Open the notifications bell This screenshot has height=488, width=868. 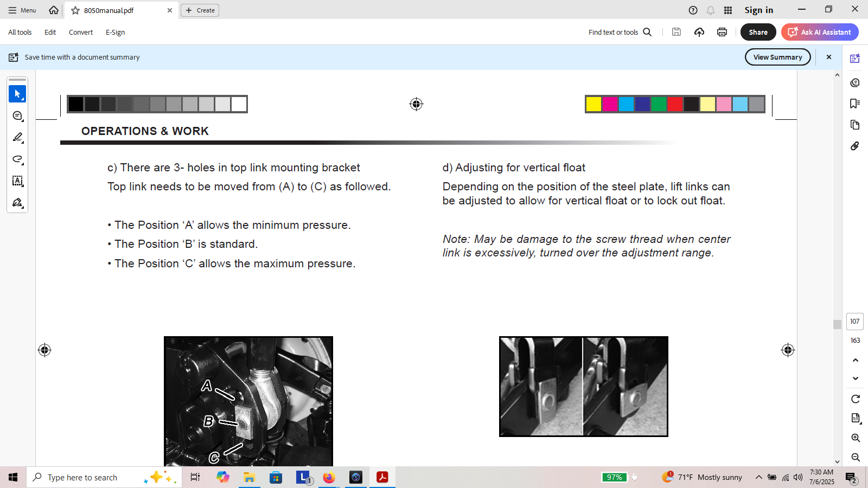(710, 10)
